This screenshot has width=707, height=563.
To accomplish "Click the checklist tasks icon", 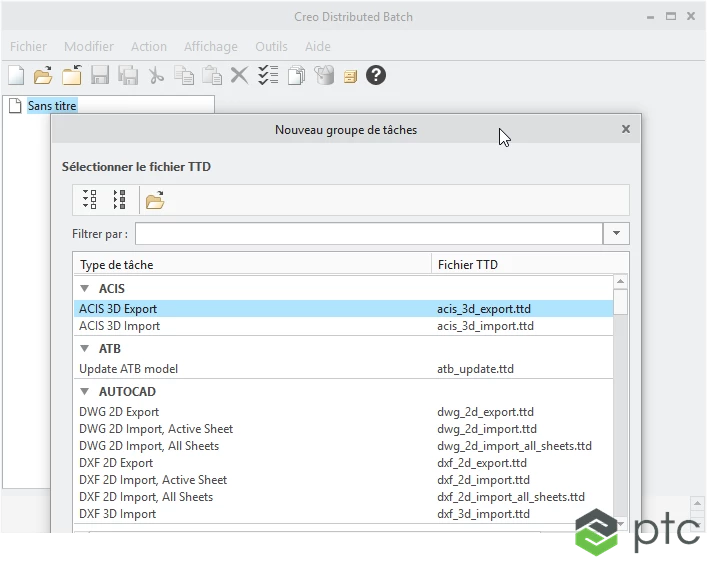I will click(268, 75).
